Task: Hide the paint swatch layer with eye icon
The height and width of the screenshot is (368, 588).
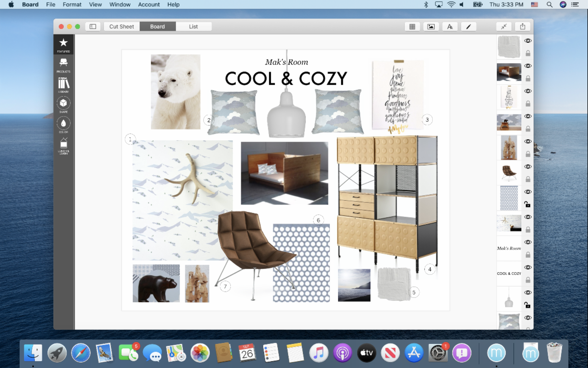Action: coord(528,41)
